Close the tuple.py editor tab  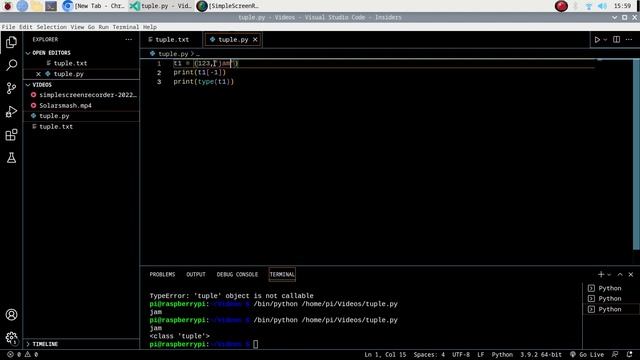pos(255,40)
